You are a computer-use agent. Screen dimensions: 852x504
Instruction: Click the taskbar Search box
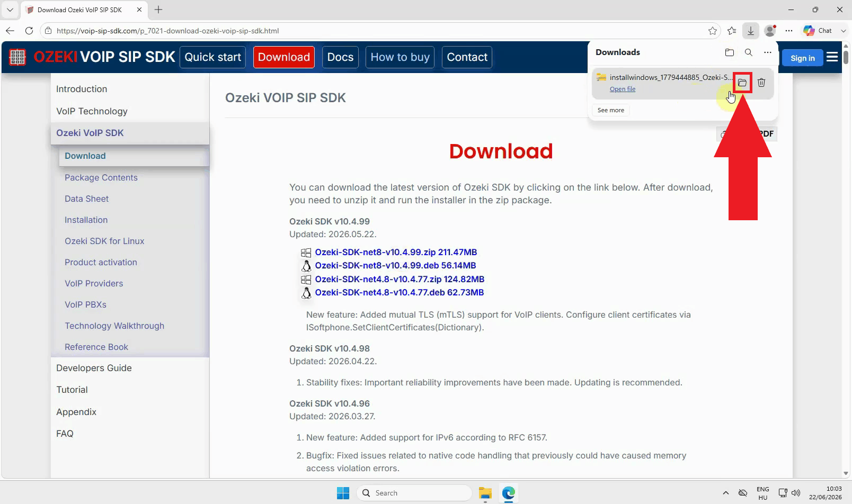[x=414, y=493]
